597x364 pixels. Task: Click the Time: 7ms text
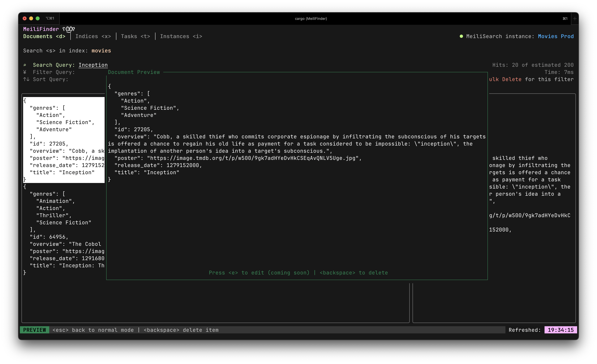(559, 72)
